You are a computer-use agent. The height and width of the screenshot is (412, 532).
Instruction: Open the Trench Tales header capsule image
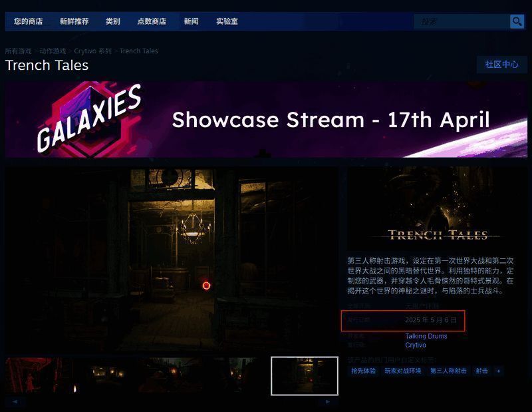click(x=437, y=208)
